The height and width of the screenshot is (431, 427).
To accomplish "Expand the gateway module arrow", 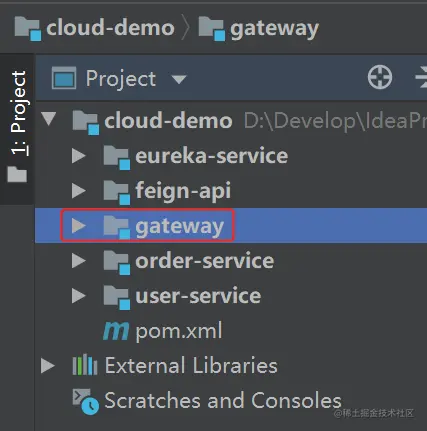I will (x=79, y=226).
